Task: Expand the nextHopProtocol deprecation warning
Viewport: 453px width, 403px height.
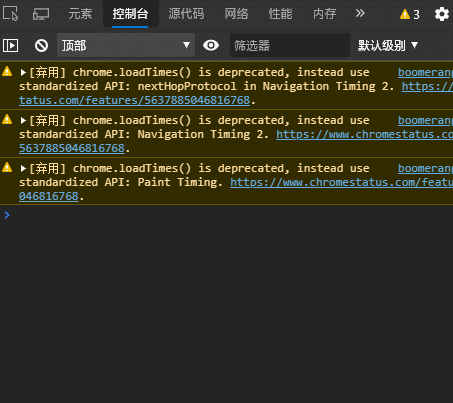Action: coord(23,72)
